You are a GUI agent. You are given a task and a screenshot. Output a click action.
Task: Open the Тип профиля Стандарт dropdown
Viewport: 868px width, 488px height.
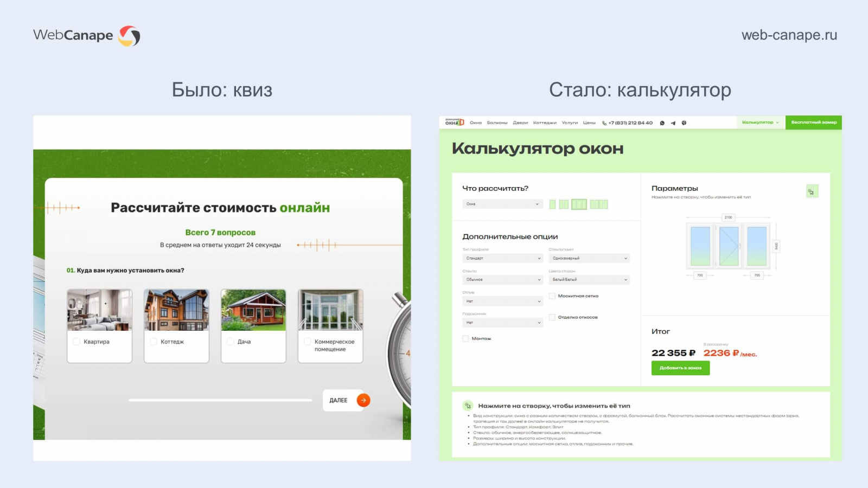(x=502, y=258)
